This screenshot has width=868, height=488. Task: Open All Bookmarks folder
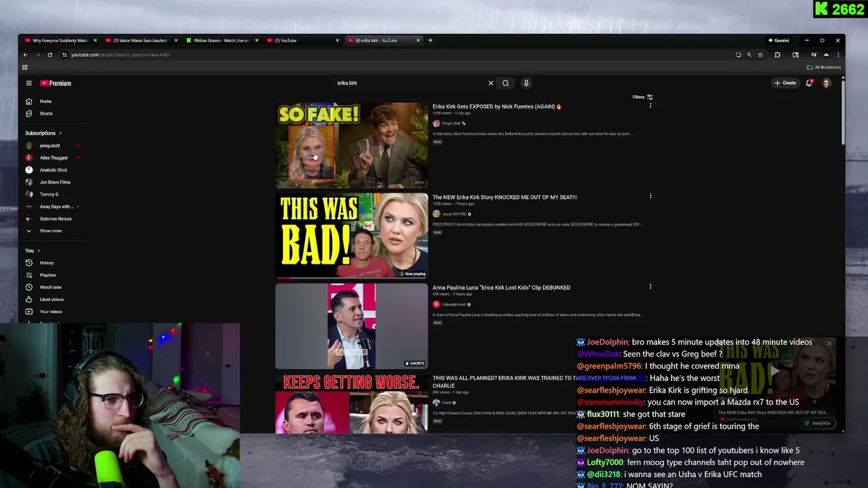pyautogui.click(x=824, y=67)
